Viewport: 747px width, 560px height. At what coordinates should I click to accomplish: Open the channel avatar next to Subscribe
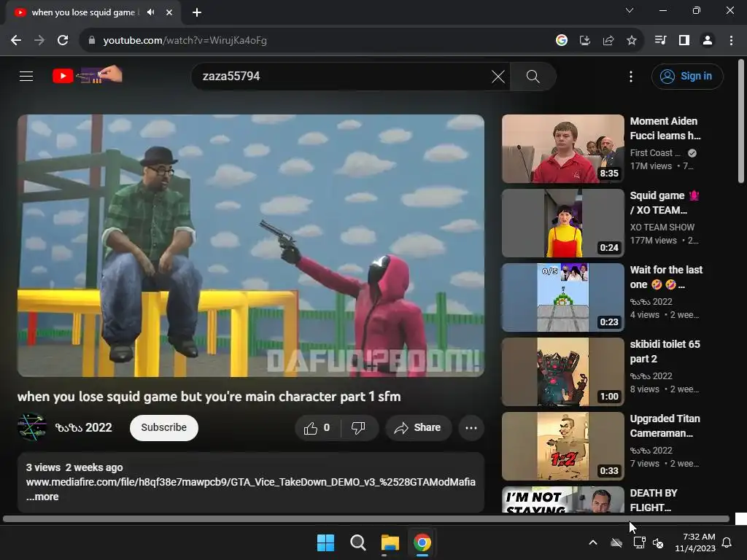(32, 427)
